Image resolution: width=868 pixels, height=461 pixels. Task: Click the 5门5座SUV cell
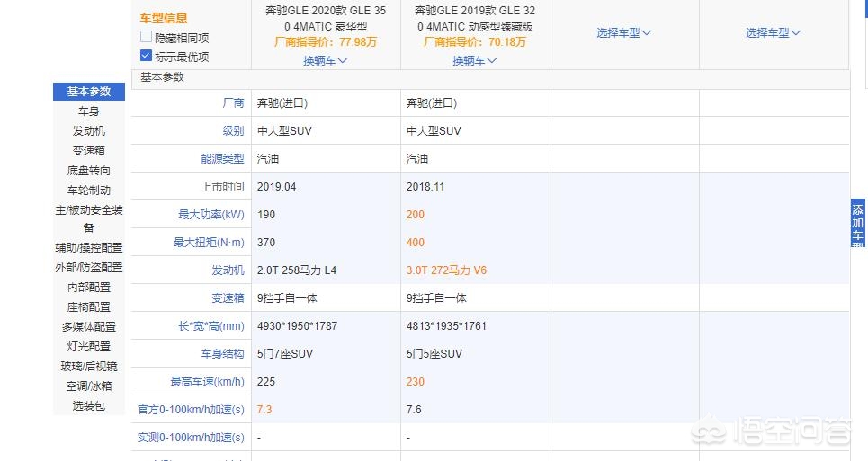(434, 354)
